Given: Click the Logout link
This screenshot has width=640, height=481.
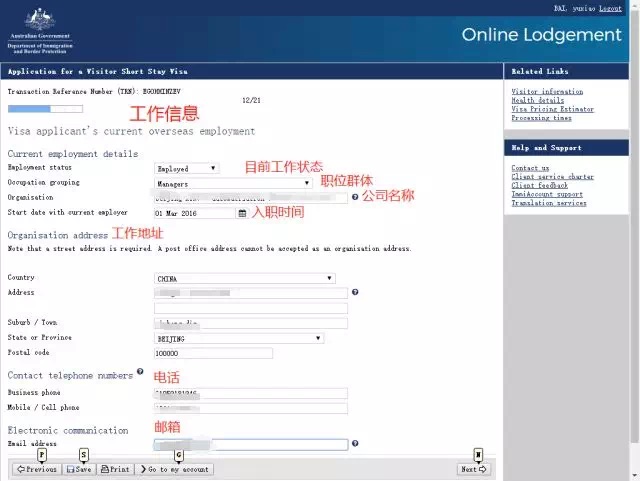Looking at the screenshot, I should [610, 8].
